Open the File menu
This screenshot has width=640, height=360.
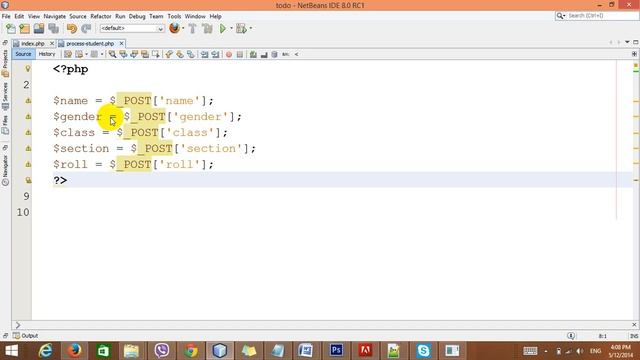tap(6, 16)
